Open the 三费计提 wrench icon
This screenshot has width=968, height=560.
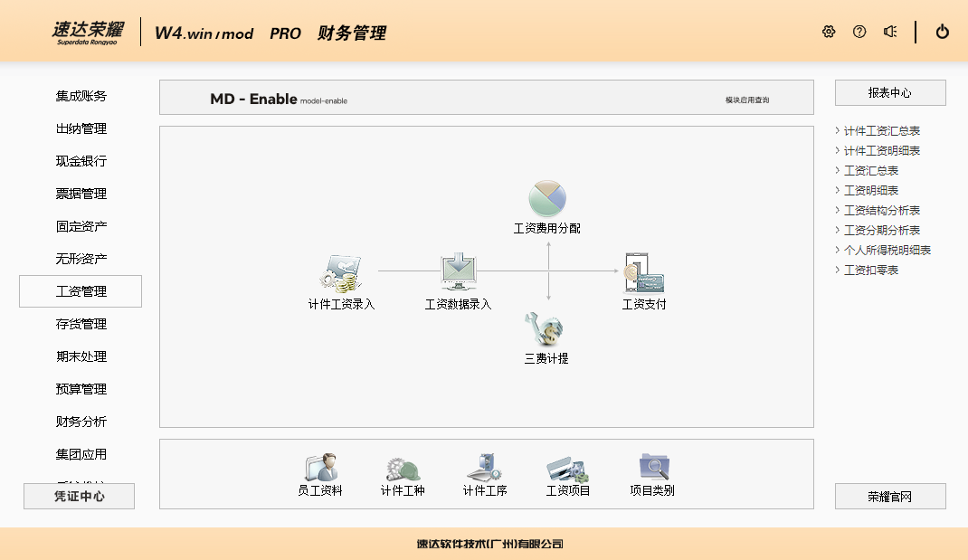[546, 329]
